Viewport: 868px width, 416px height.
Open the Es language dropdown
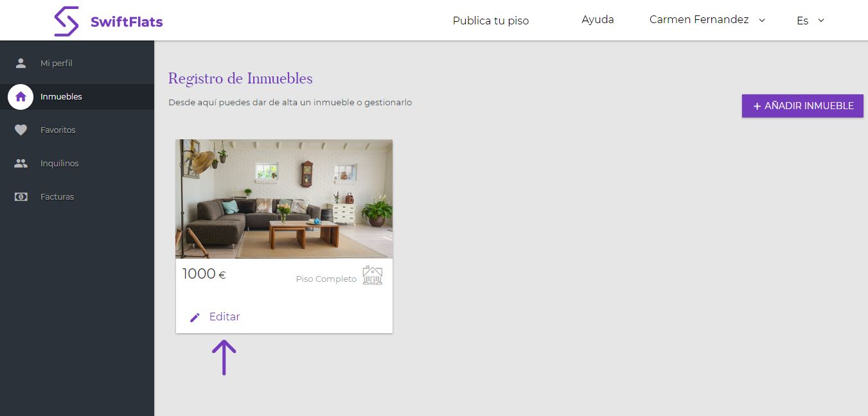pos(810,21)
